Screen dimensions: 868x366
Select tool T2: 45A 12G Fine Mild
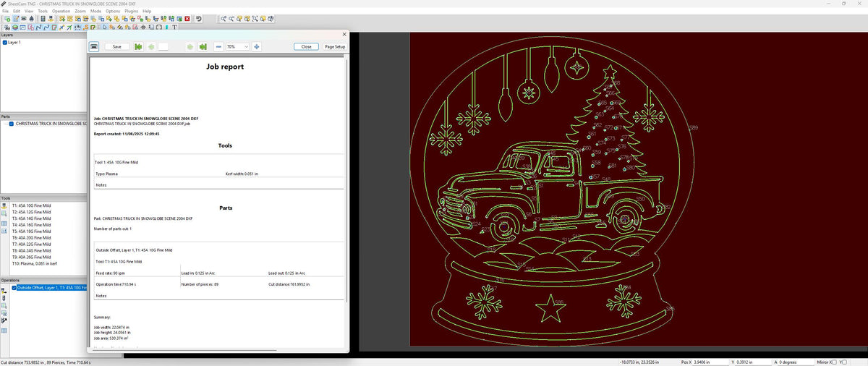[32, 212]
